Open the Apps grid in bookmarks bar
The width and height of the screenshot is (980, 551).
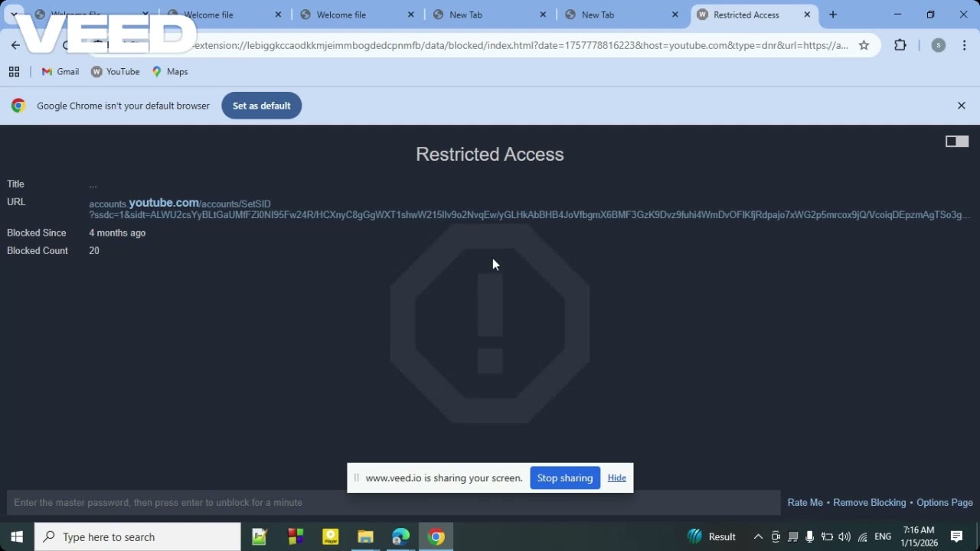pos(14,72)
